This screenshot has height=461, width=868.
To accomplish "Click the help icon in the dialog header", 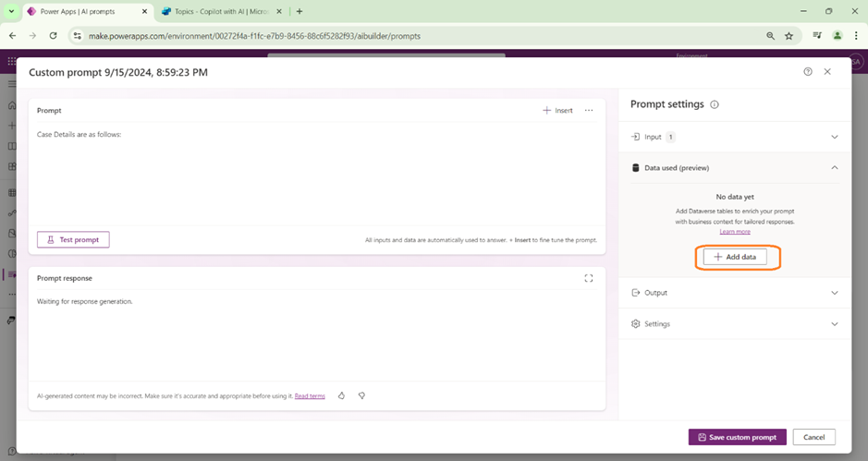I will tap(808, 71).
